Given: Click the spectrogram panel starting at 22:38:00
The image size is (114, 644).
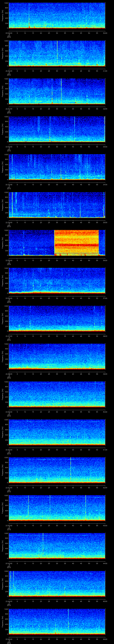Looking at the screenshot, I should coord(57,357).
